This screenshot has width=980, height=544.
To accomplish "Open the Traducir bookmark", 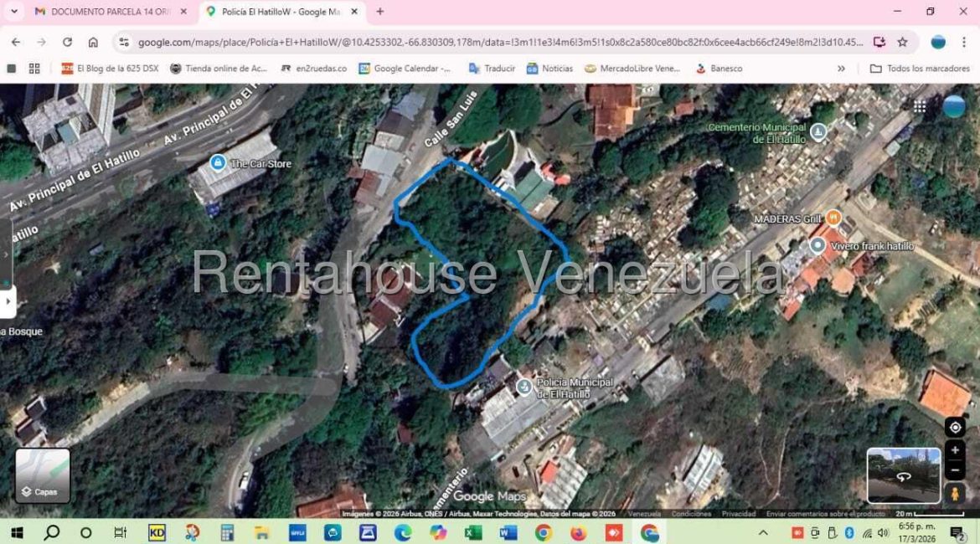I will tap(492, 68).
